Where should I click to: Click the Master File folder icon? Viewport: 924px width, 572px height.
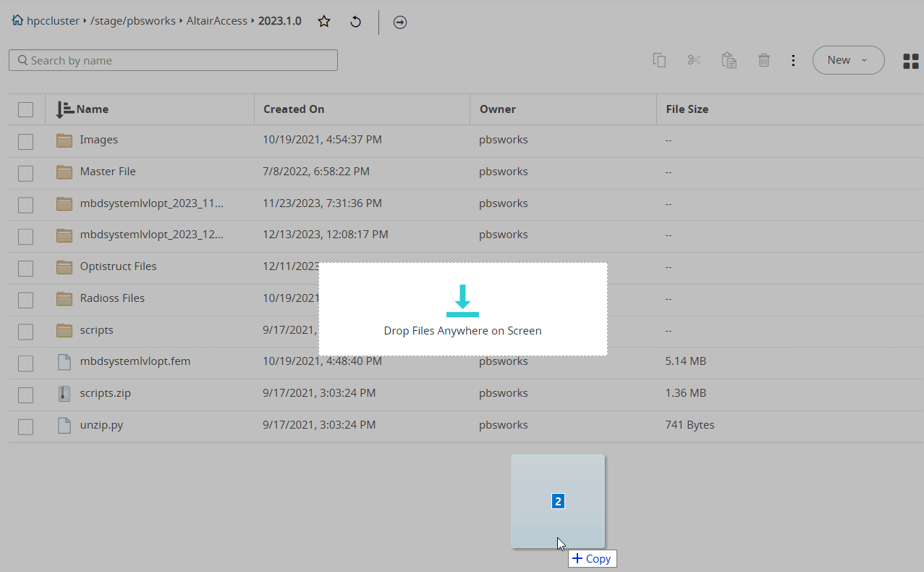(x=64, y=172)
